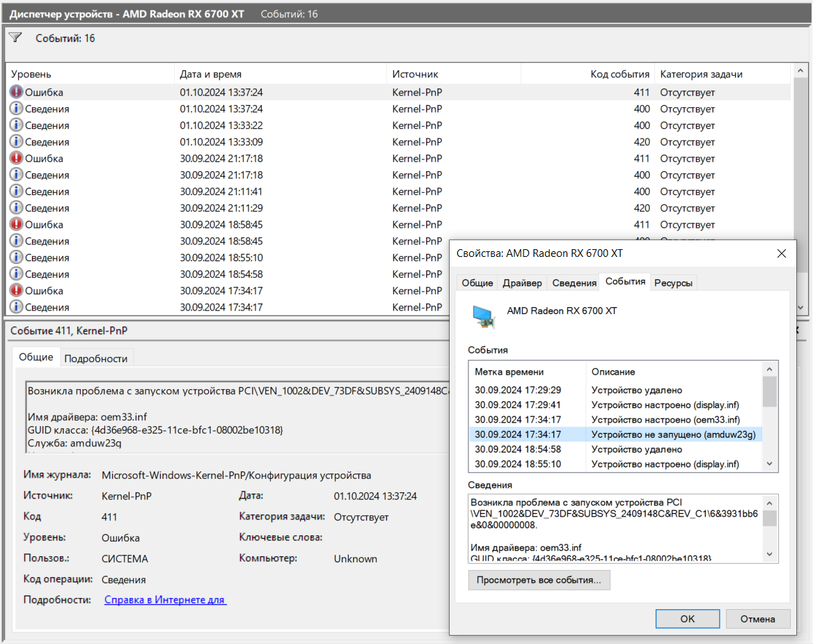Click error icon of 30.09.2024 18:58:45 Ошибка row
813x644 pixels.
coord(17,224)
